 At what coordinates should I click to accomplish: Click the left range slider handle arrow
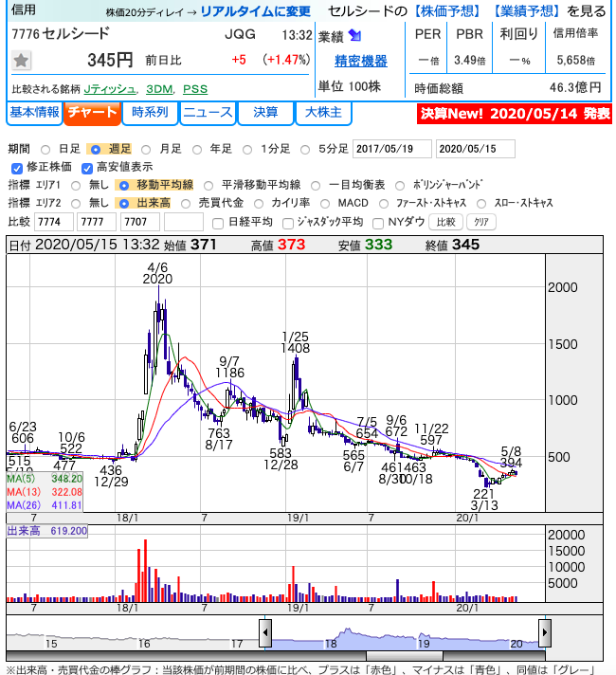265,633
